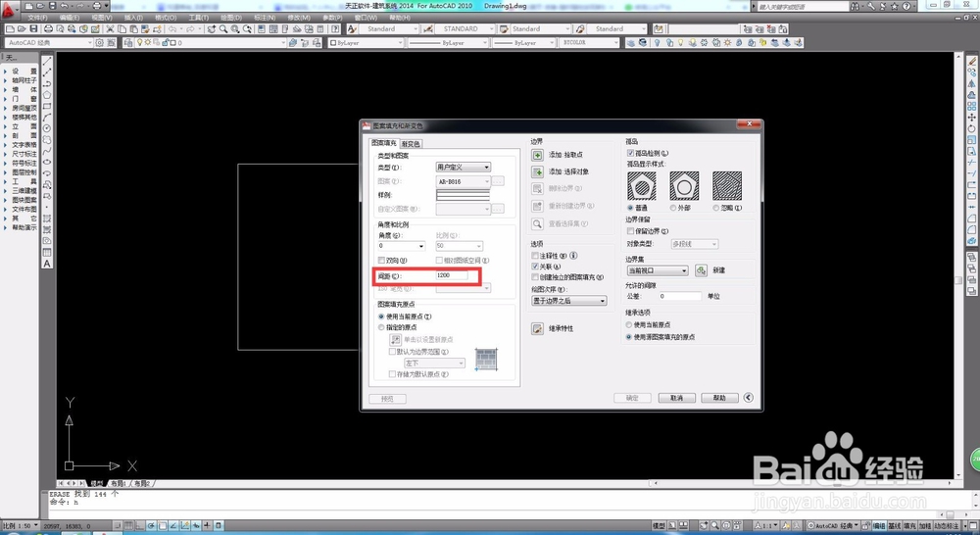Switch to the 渐变色 tab
This screenshot has height=535, width=980.
[411, 144]
